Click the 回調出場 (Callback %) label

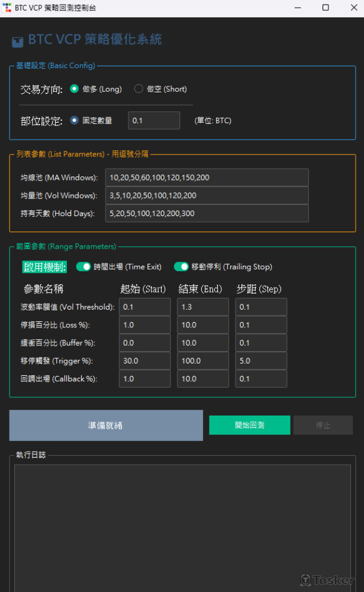(59, 379)
